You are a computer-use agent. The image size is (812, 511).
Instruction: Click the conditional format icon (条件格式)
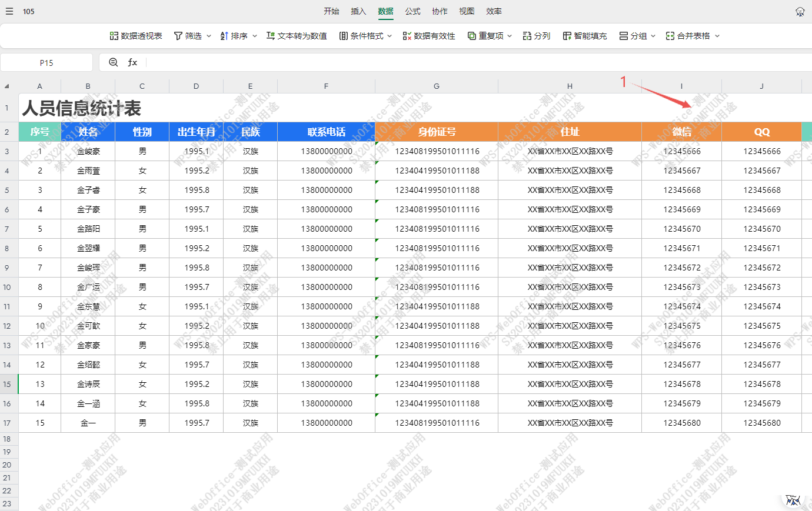click(344, 36)
